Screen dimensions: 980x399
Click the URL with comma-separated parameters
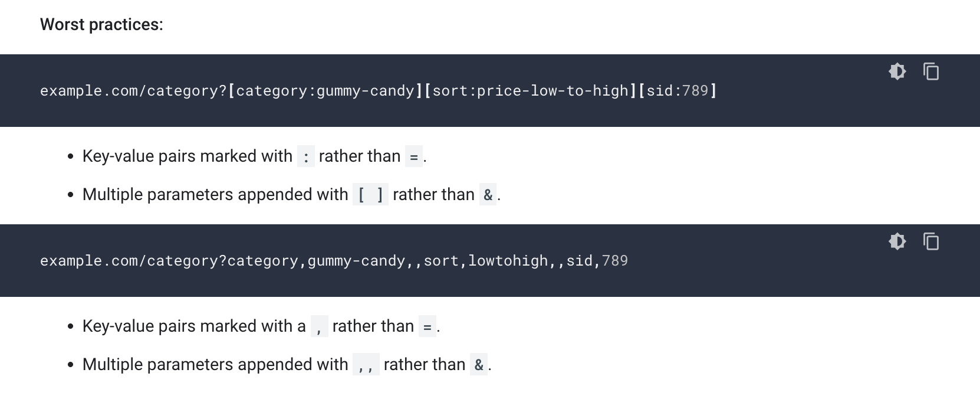click(334, 260)
